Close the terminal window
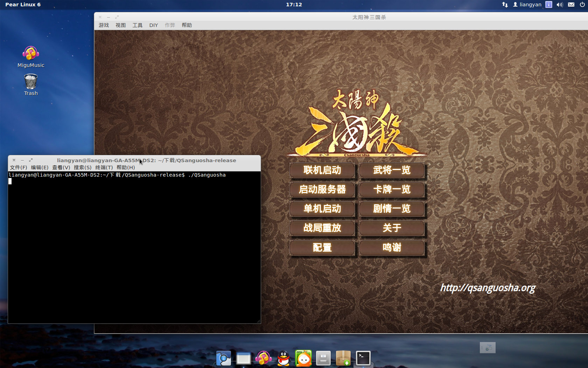The image size is (588, 368). [x=14, y=160]
